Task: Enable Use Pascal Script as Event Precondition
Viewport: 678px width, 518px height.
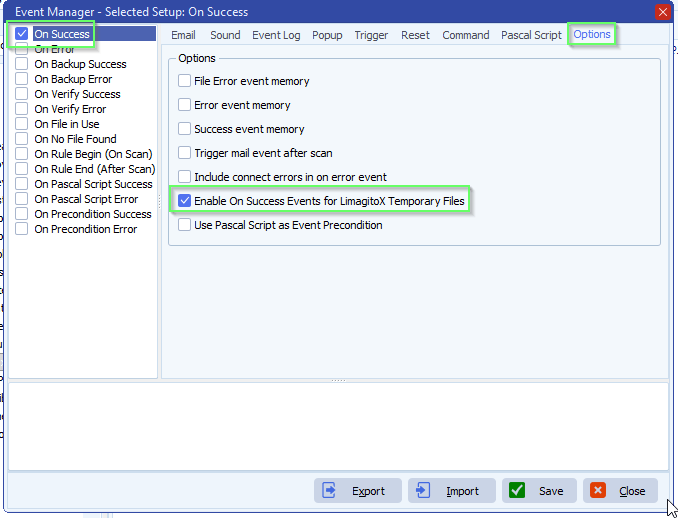Action: pyautogui.click(x=184, y=225)
